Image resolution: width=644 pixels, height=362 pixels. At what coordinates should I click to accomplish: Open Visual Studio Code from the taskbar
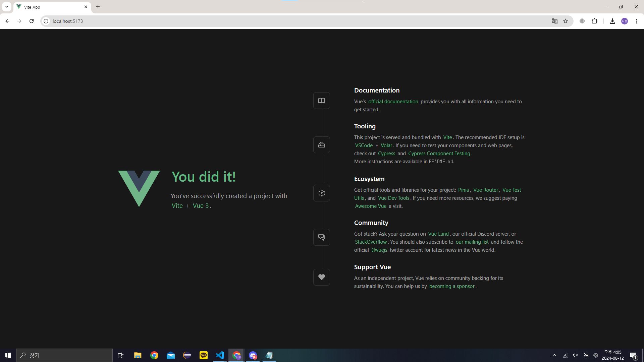pos(220,355)
